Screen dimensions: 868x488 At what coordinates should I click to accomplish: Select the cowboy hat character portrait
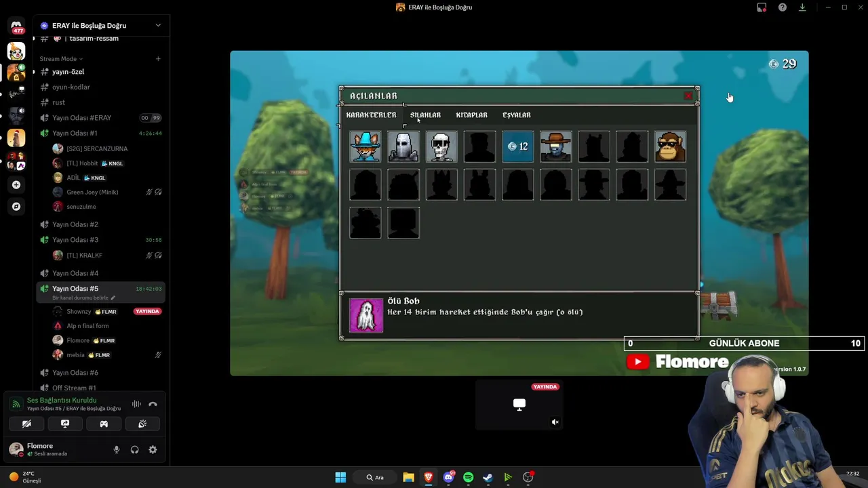click(556, 146)
